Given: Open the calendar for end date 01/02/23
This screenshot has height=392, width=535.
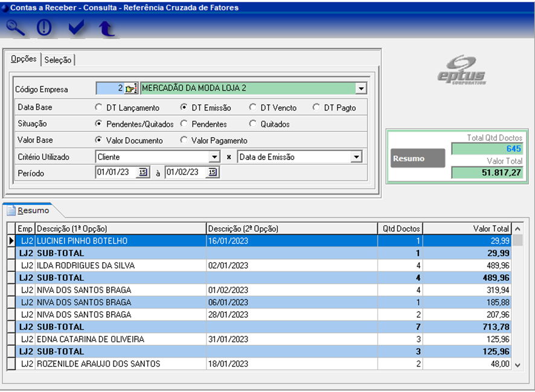Looking at the screenshot, I should (213, 173).
